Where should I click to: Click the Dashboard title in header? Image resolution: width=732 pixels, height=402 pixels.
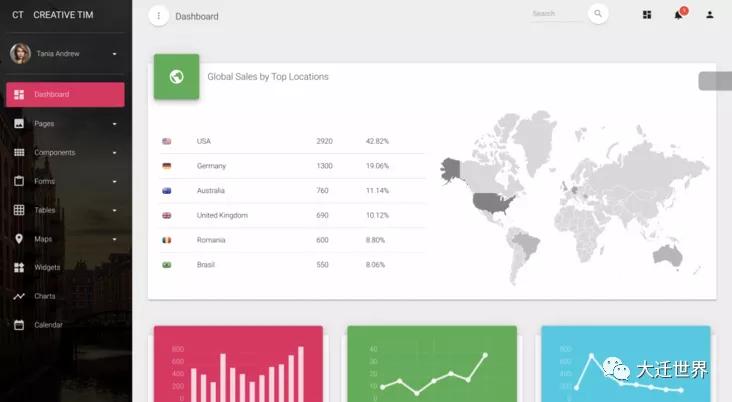click(197, 16)
